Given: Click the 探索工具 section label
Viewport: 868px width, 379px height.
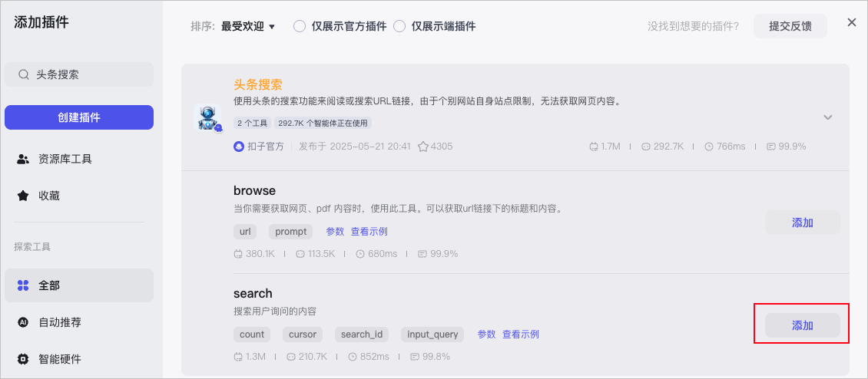Looking at the screenshot, I should pyautogui.click(x=33, y=247).
